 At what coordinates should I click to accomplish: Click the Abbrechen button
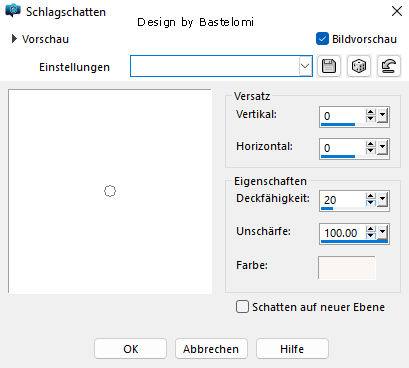(211, 349)
